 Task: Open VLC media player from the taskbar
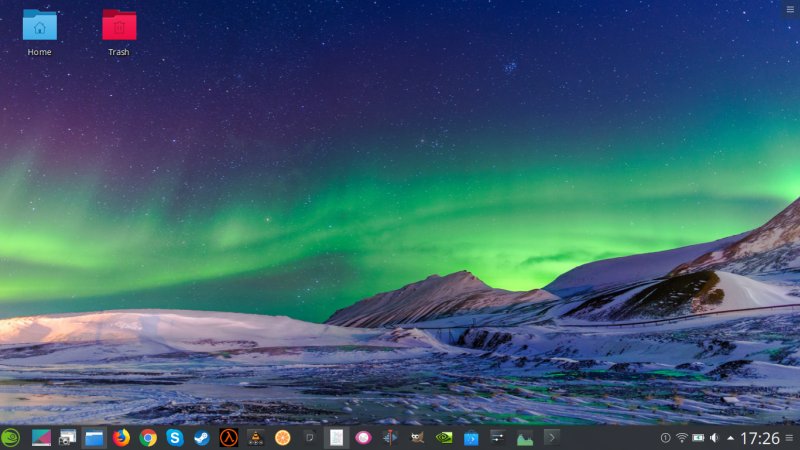point(256,438)
